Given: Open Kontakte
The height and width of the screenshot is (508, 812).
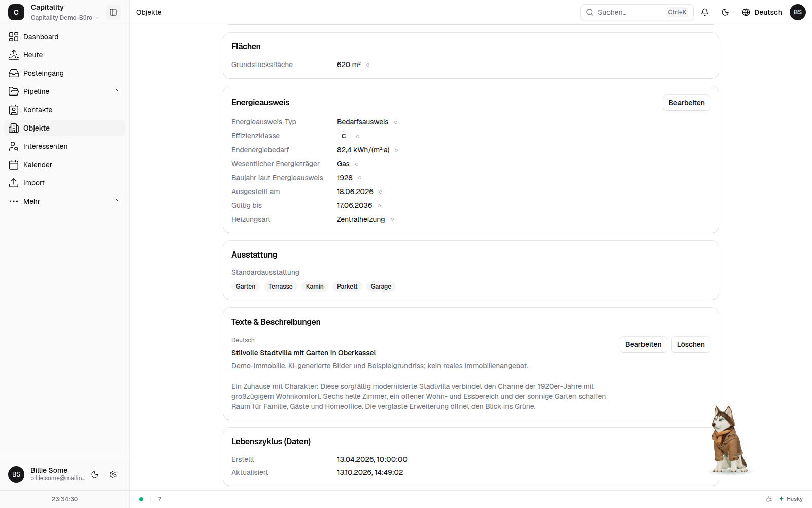Looking at the screenshot, I should [x=64, y=110].
